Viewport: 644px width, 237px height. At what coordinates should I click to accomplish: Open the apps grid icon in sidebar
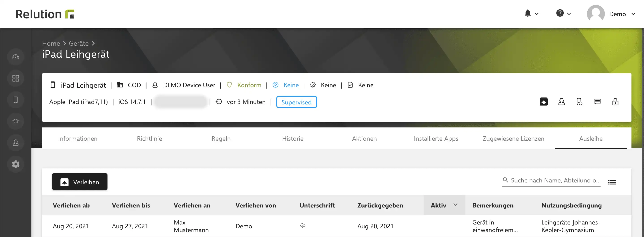(x=15, y=78)
